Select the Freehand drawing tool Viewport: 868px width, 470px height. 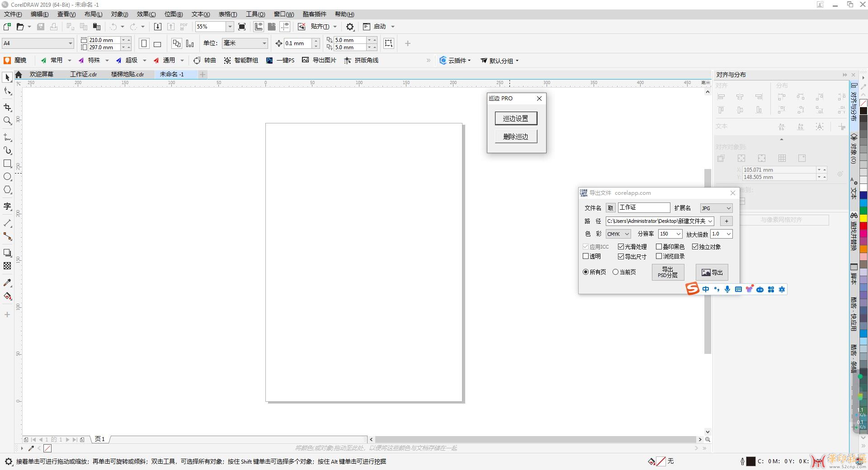tap(7, 137)
